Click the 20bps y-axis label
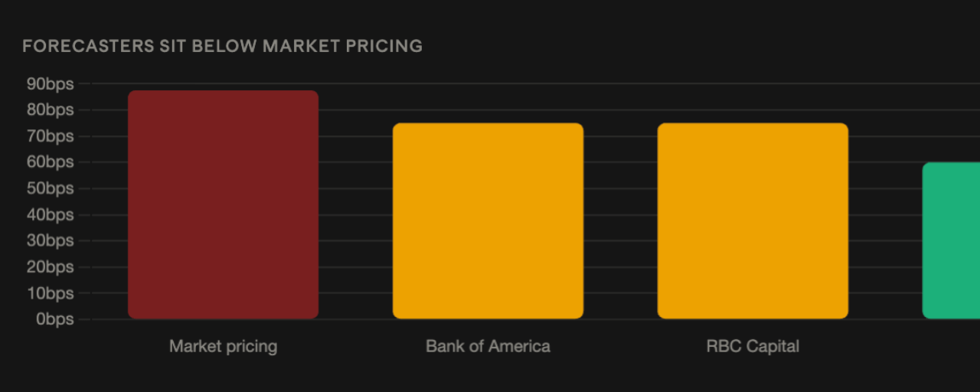The width and height of the screenshot is (980, 392). tap(51, 267)
